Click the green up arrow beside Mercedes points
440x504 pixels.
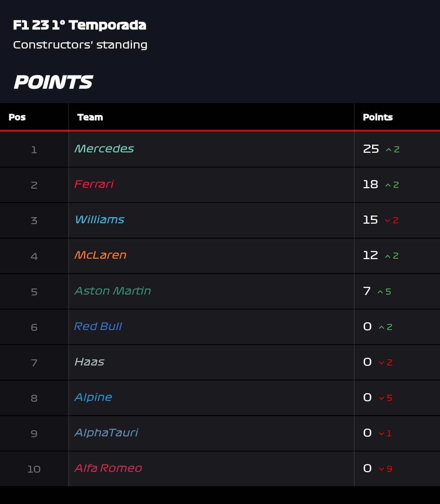click(x=389, y=150)
